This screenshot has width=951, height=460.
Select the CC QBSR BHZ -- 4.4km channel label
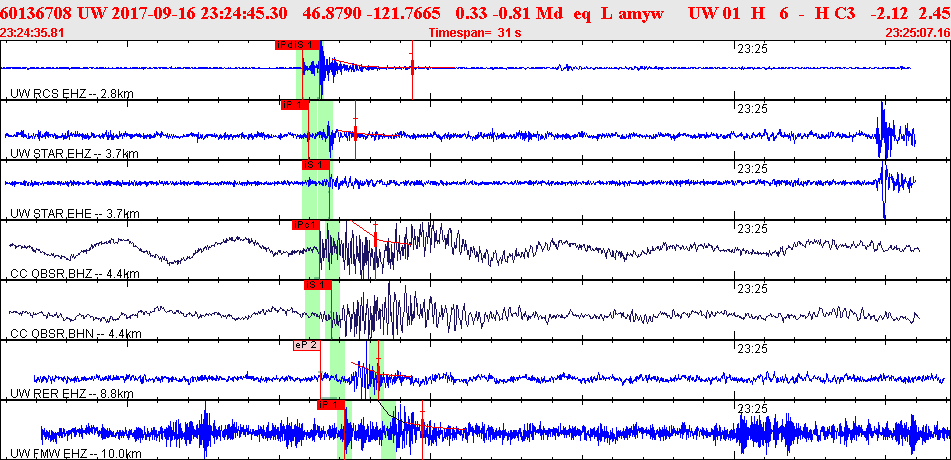[75, 274]
